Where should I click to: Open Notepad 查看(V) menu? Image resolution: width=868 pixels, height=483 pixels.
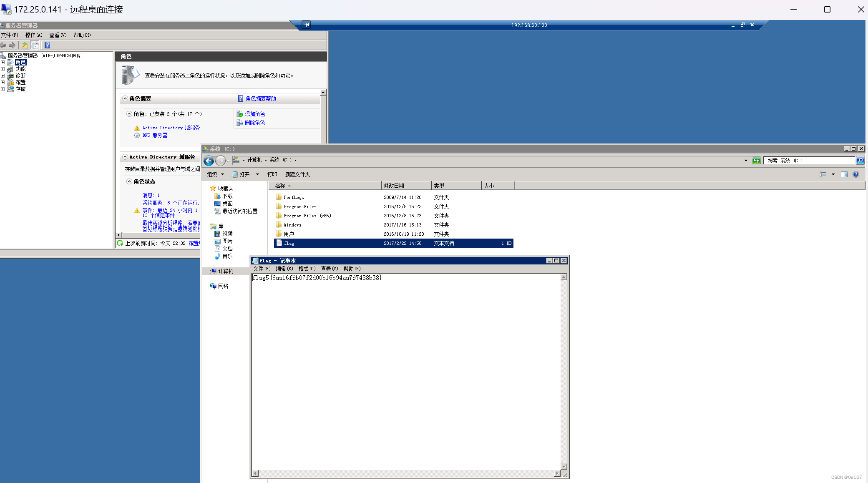point(330,269)
